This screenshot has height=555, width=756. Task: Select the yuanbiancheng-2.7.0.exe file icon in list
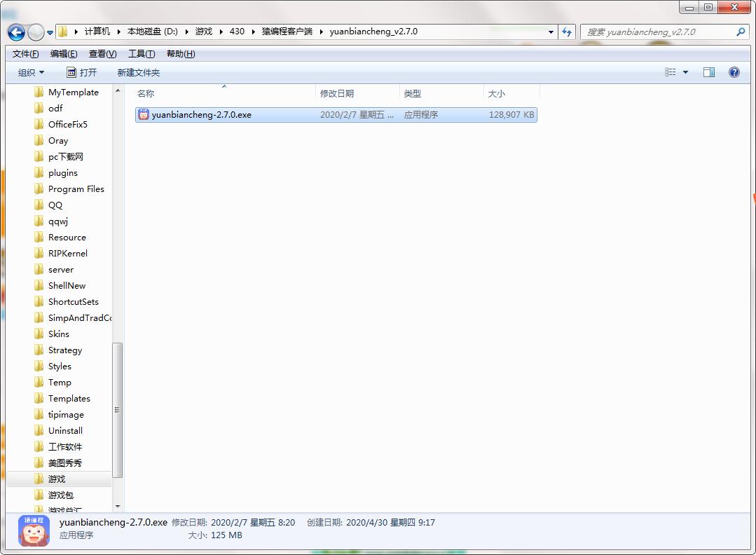pyautogui.click(x=143, y=115)
